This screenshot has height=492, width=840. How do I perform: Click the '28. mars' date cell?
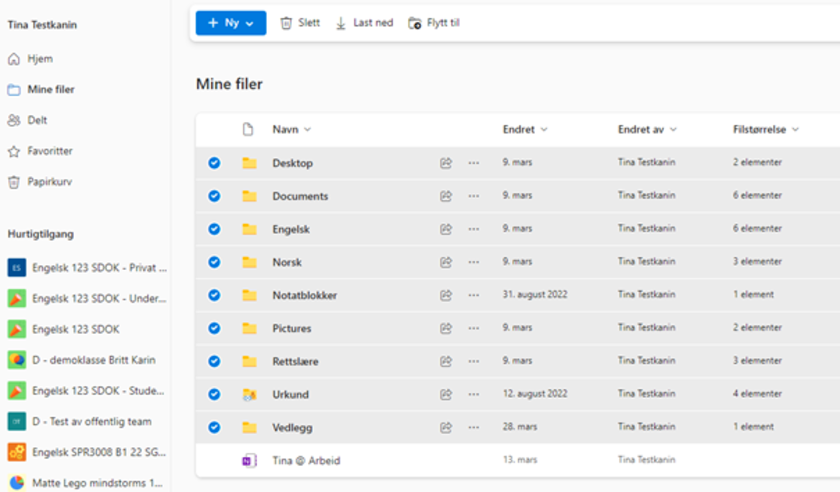(x=520, y=427)
